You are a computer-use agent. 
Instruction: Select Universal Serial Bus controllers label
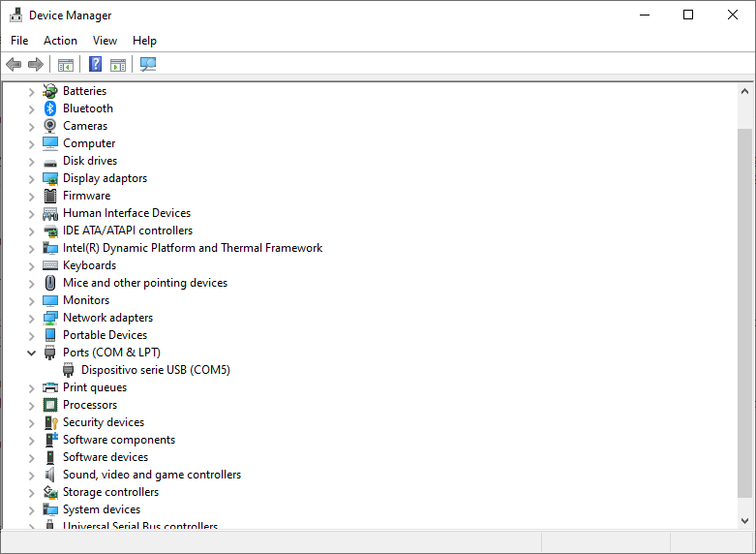click(x=140, y=526)
